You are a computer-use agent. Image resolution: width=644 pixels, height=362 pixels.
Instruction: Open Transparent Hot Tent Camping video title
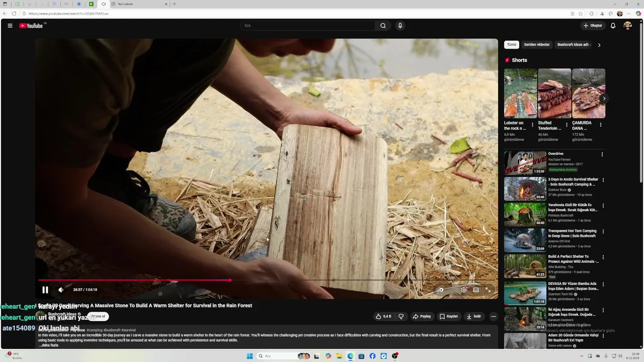point(573,233)
